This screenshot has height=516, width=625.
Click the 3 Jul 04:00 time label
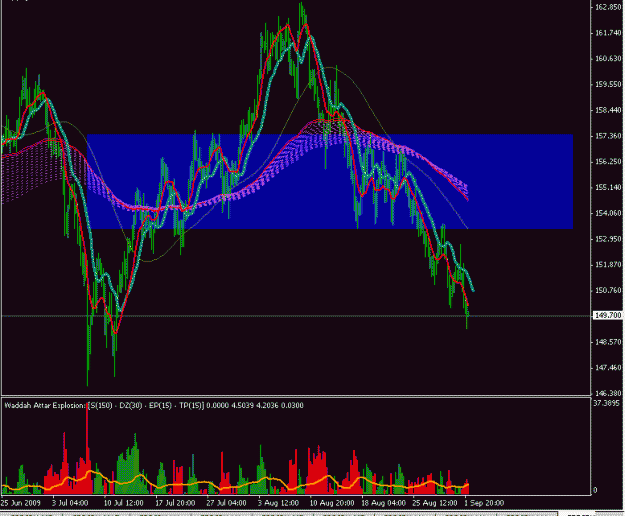[x=70, y=503]
